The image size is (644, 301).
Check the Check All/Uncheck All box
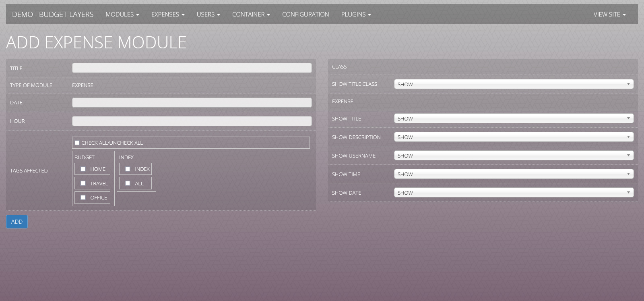point(77,143)
